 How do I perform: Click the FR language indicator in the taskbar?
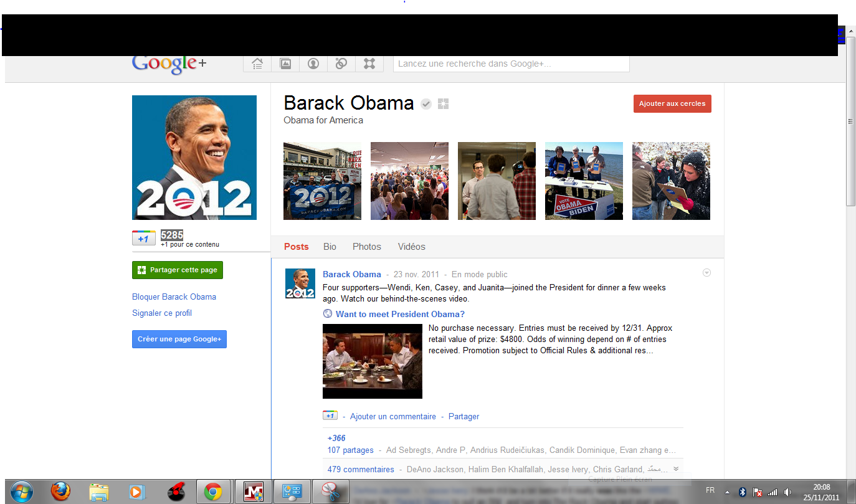710,489
